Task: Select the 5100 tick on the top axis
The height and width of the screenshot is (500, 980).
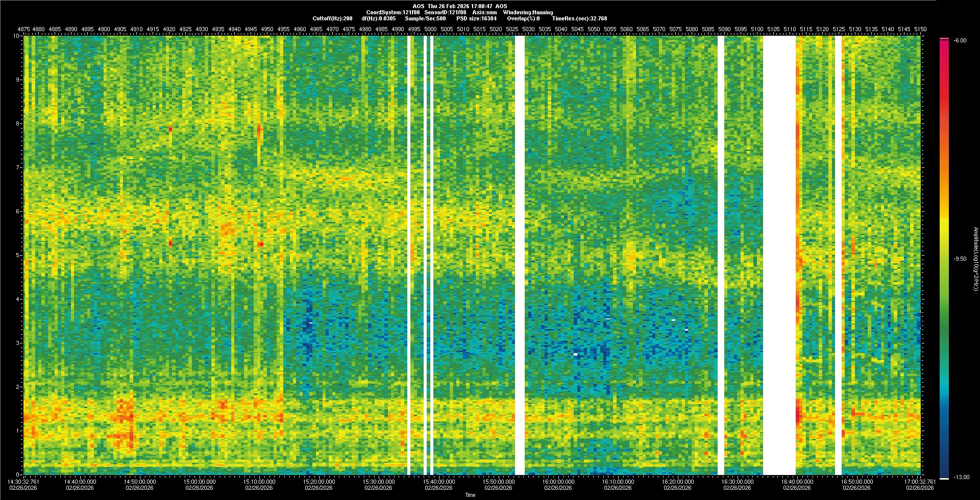Action: 757,29
